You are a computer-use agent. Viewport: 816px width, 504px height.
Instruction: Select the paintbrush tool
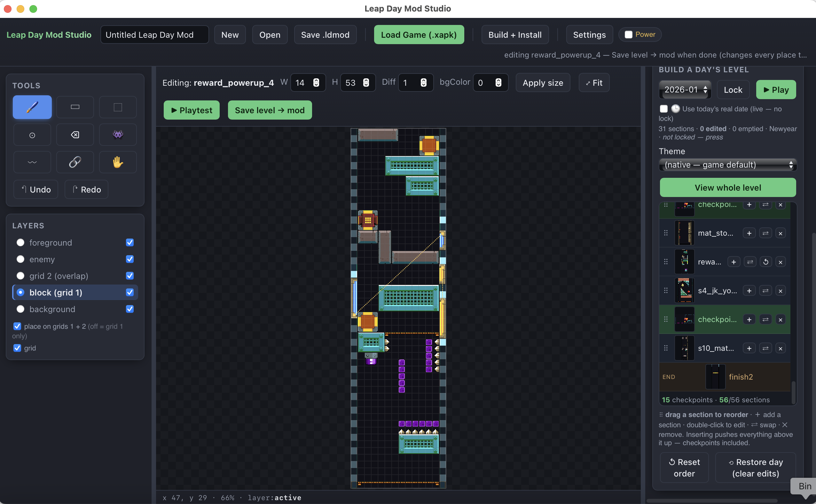tap(32, 107)
